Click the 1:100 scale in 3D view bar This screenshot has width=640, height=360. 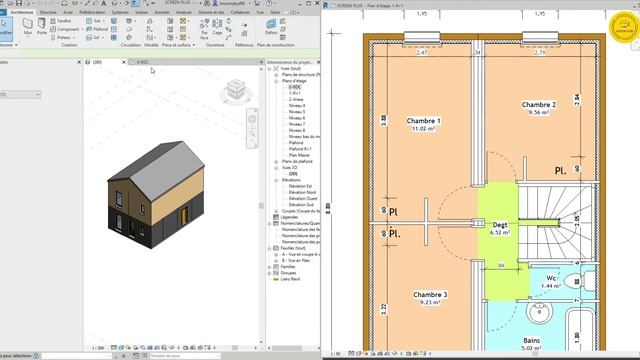pos(98,348)
